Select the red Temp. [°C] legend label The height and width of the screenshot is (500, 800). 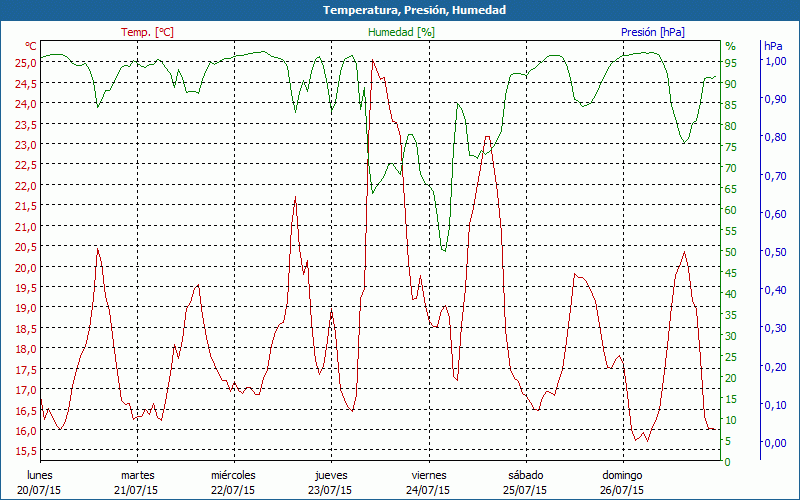point(147,32)
